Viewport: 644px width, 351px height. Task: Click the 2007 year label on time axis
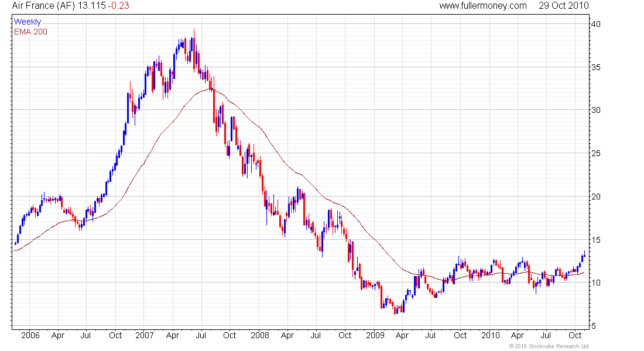click(145, 335)
